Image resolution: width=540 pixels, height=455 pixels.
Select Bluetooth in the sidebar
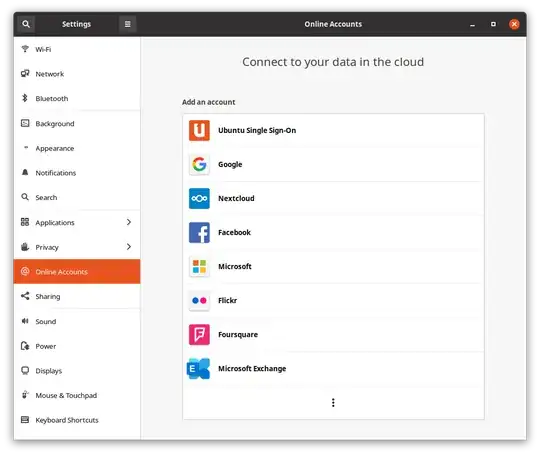[x=77, y=99]
